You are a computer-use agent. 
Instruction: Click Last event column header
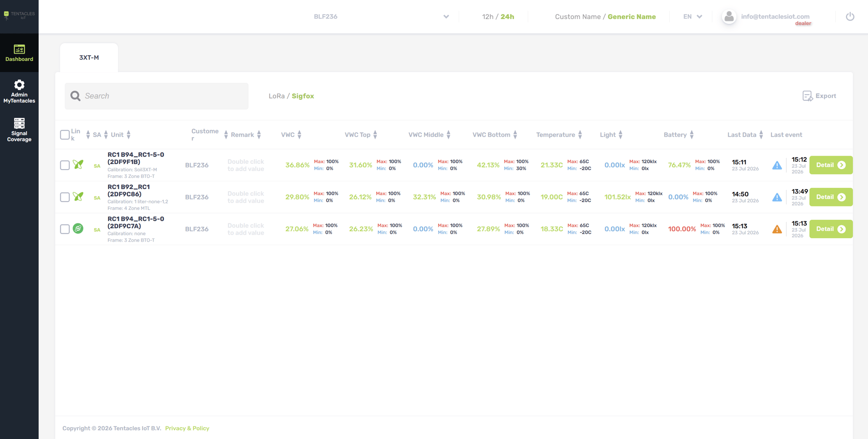click(x=786, y=135)
